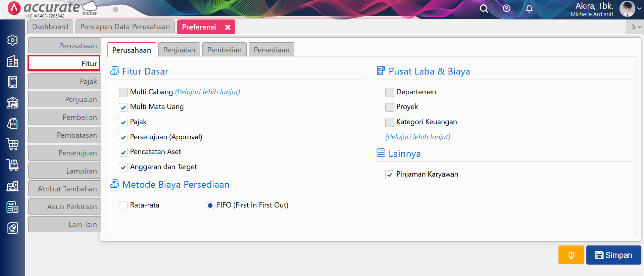Select the Rata-rata costing method
The height and width of the screenshot is (276, 644).
point(123,205)
